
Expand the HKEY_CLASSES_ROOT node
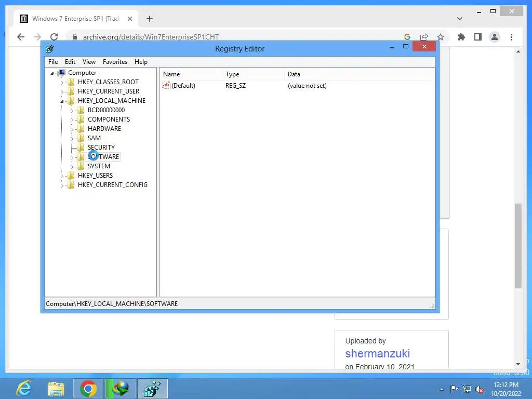coord(62,83)
